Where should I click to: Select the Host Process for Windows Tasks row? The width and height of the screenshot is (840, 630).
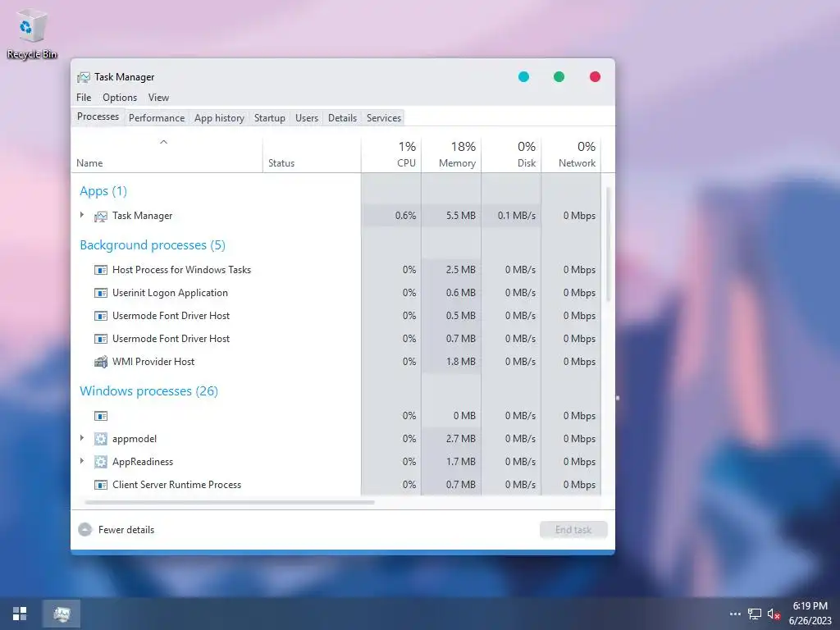(x=336, y=270)
